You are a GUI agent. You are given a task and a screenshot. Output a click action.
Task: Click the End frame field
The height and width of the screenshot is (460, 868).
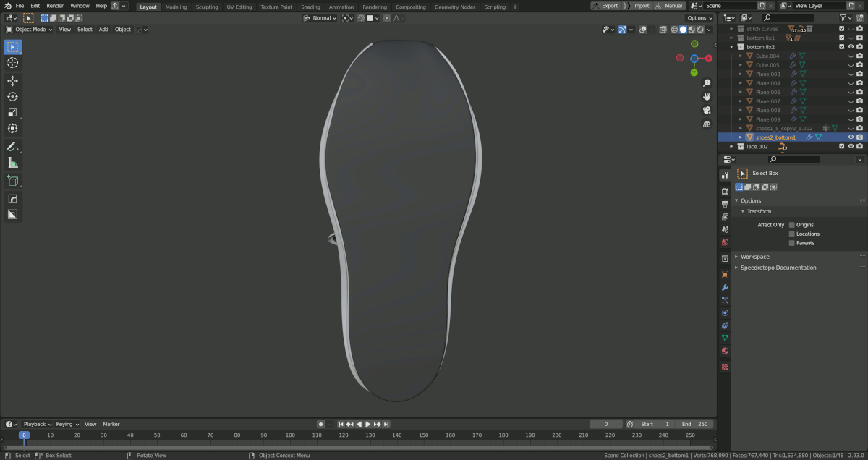pyautogui.click(x=695, y=424)
